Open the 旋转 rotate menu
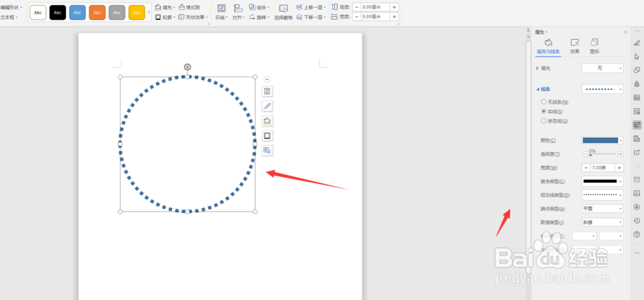 [259, 17]
